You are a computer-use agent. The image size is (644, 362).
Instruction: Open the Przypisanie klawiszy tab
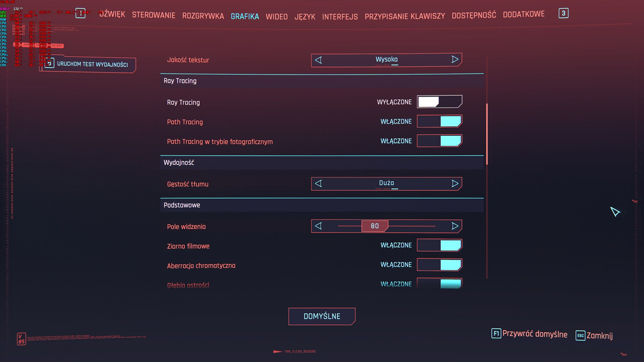[405, 16]
